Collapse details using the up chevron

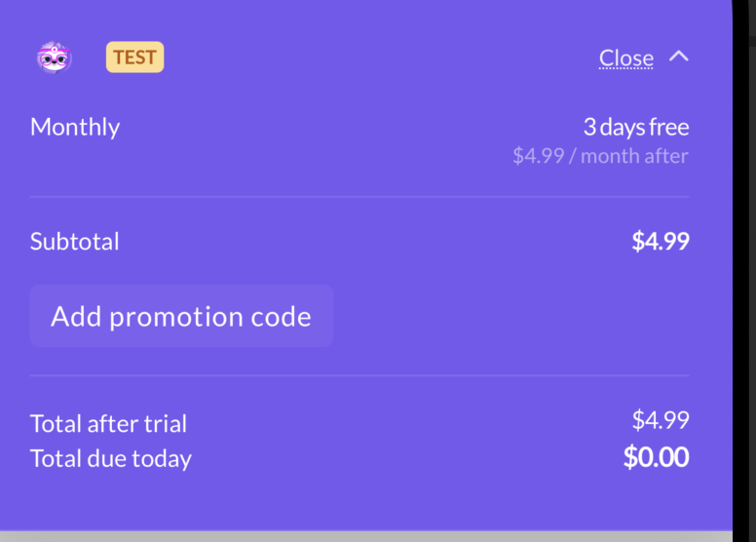pyautogui.click(x=678, y=57)
